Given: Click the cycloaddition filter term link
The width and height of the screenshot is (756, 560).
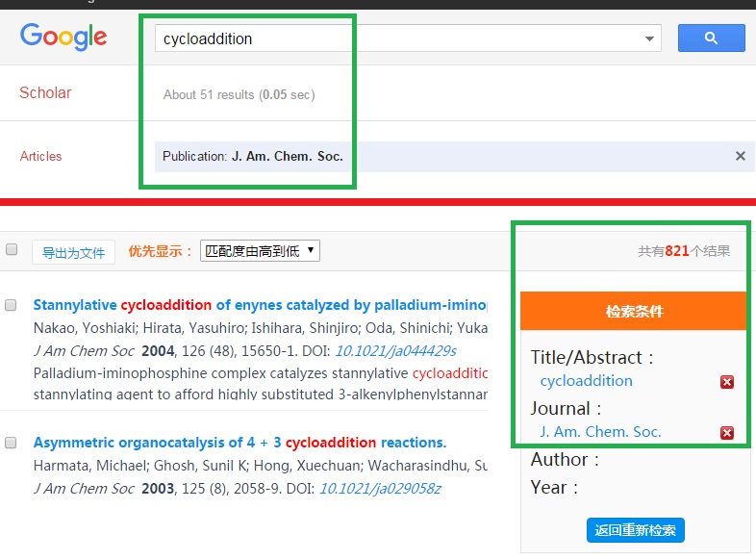Looking at the screenshot, I should 586,381.
